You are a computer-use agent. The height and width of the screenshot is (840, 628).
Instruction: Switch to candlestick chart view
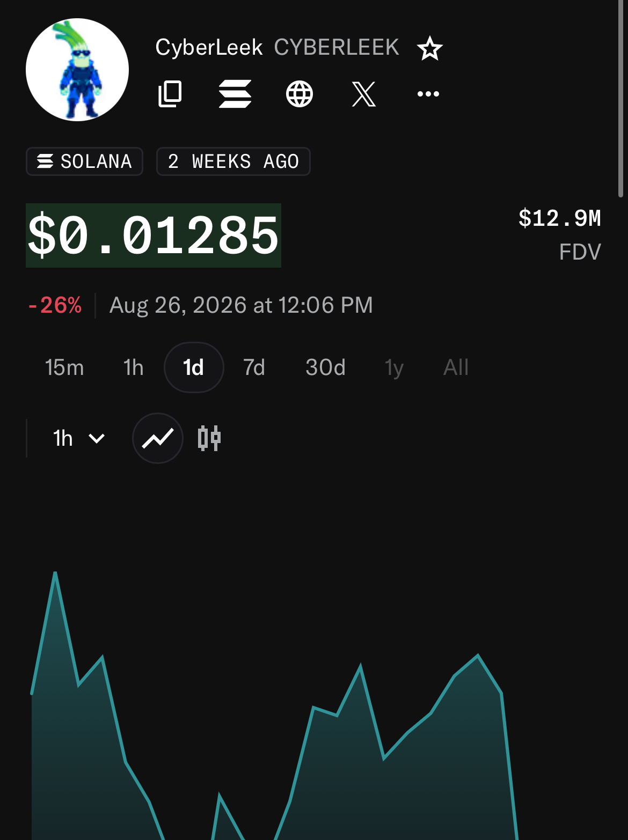coord(209,438)
